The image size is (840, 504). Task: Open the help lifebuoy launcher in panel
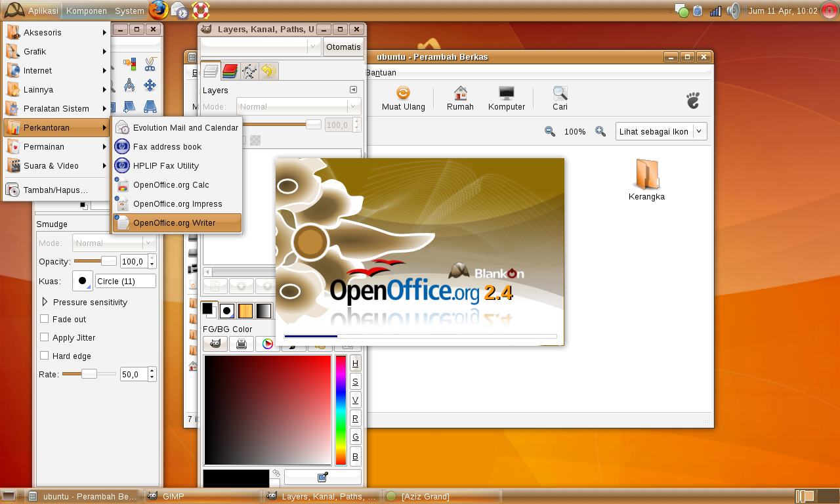(200, 10)
